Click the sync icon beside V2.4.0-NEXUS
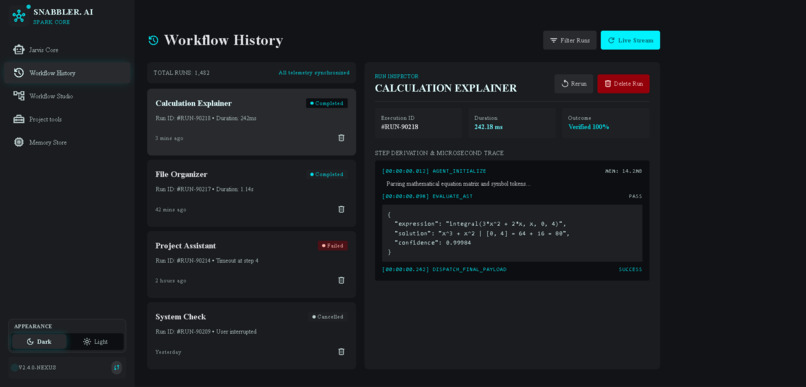The image size is (806, 387). click(117, 367)
